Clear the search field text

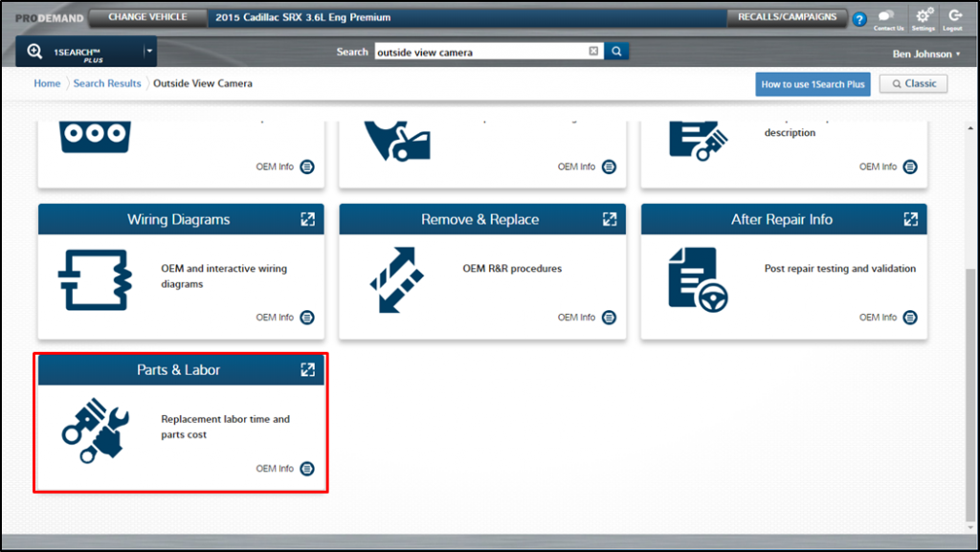pos(593,52)
